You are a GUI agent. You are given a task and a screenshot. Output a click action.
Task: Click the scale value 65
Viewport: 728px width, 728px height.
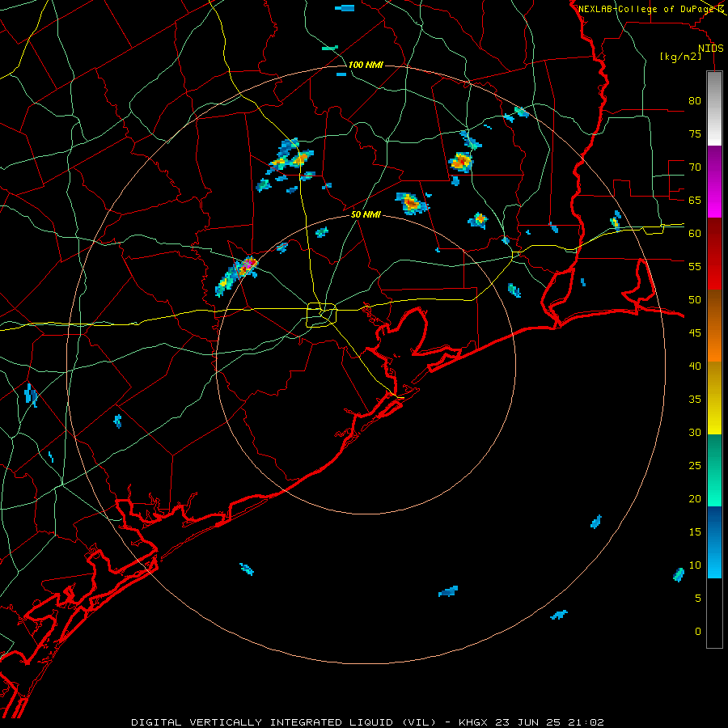coord(695,200)
